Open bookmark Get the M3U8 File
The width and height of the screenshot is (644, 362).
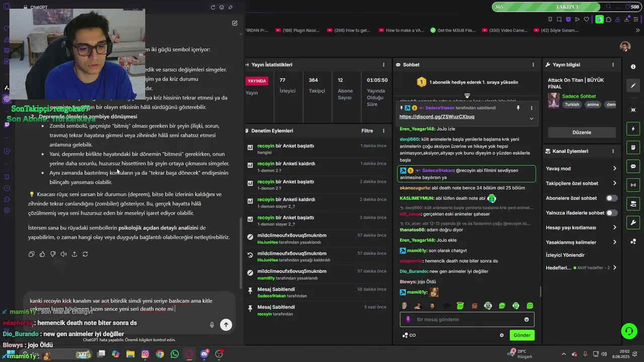click(x=453, y=30)
